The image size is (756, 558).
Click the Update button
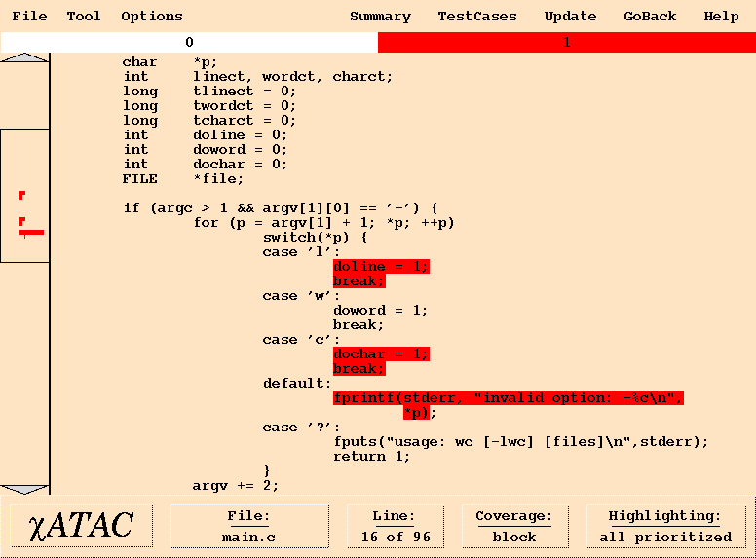[570, 17]
